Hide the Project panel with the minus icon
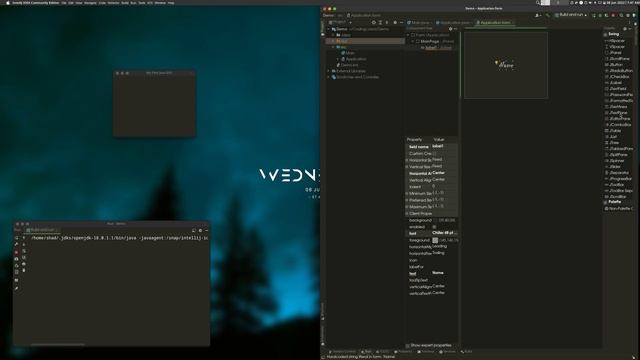This screenshot has width=640, height=360. click(402, 22)
